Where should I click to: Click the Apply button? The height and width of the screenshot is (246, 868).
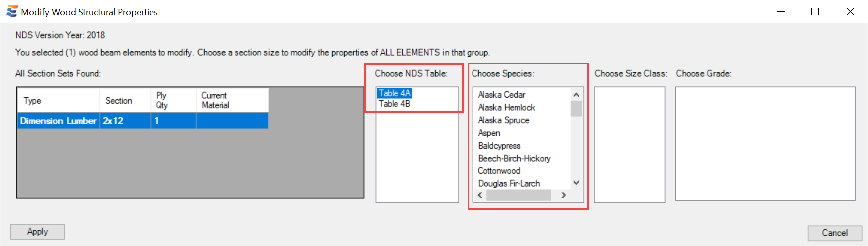pos(37,232)
